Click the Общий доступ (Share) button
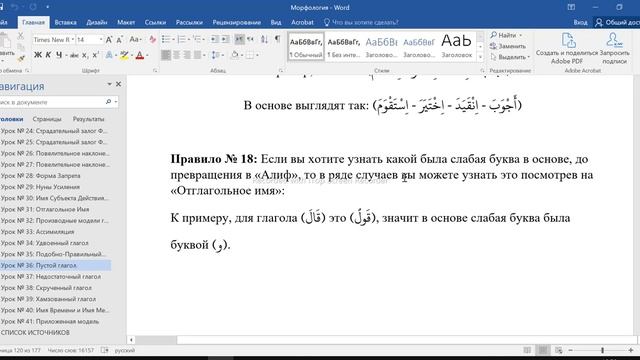The height and width of the screenshot is (360, 640). click(617, 22)
